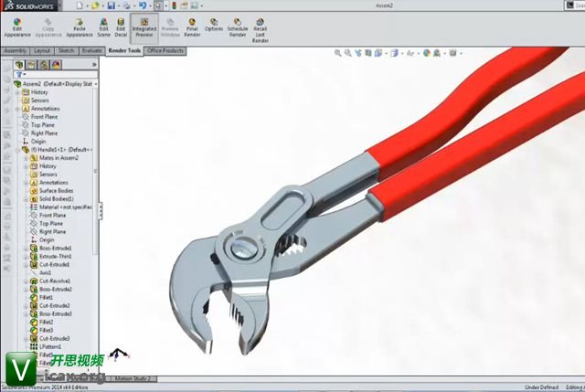Viewport: 585px width, 392px height.
Task: Switch to the Sketch tab
Action: pyautogui.click(x=66, y=51)
